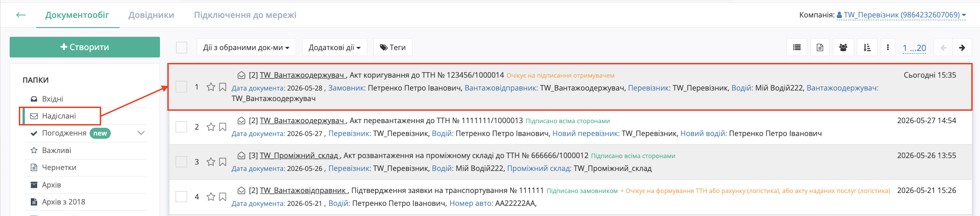Open the Довідники tab
The image size is (980, 216).
pos(151,15)
